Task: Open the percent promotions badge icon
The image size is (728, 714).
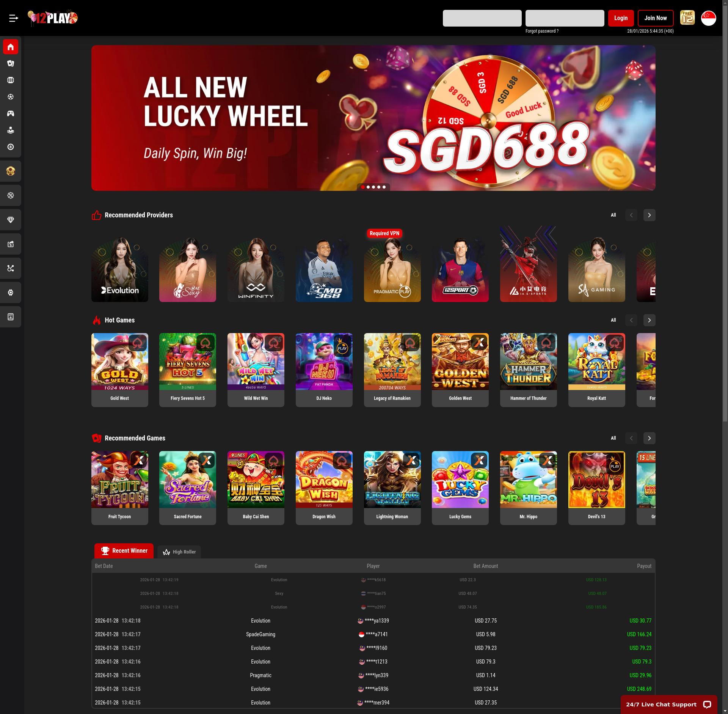Action: point(11,195)
